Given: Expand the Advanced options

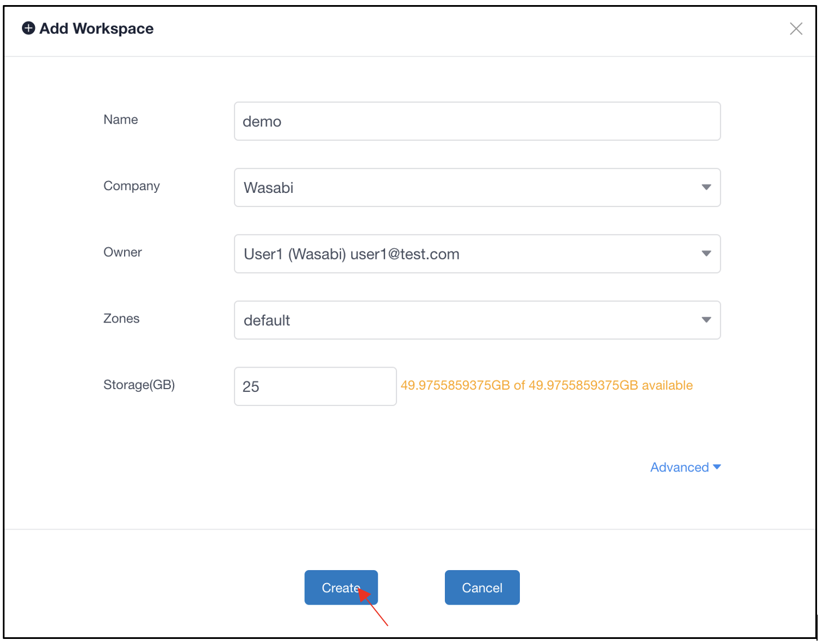Looking at the screenshot, I should pos(686,467).
